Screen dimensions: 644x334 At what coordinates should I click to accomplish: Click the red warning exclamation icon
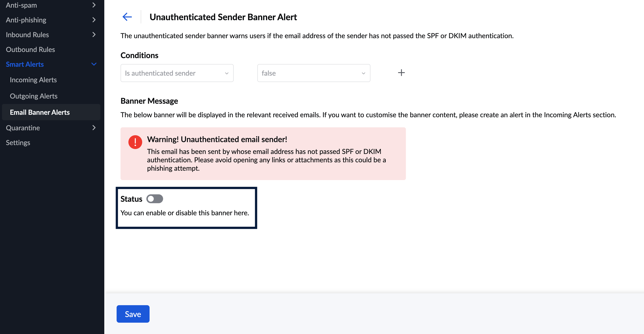click(x=135, y=142)
